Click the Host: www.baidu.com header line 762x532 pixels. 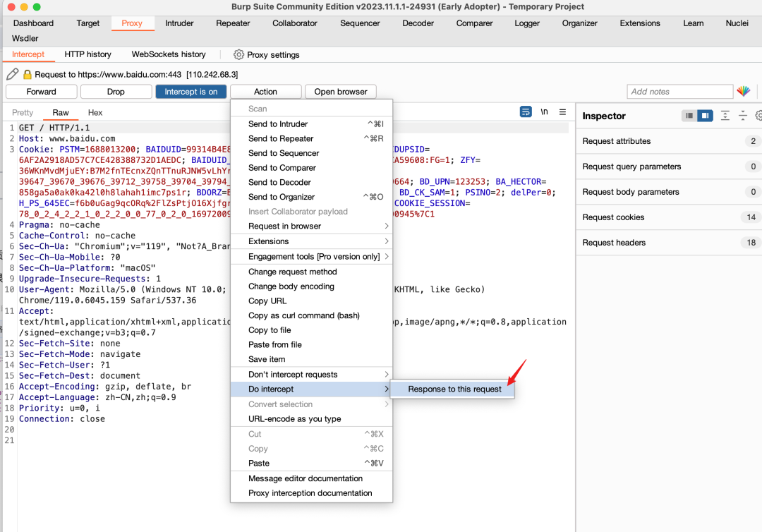click(x=67, y=138)
